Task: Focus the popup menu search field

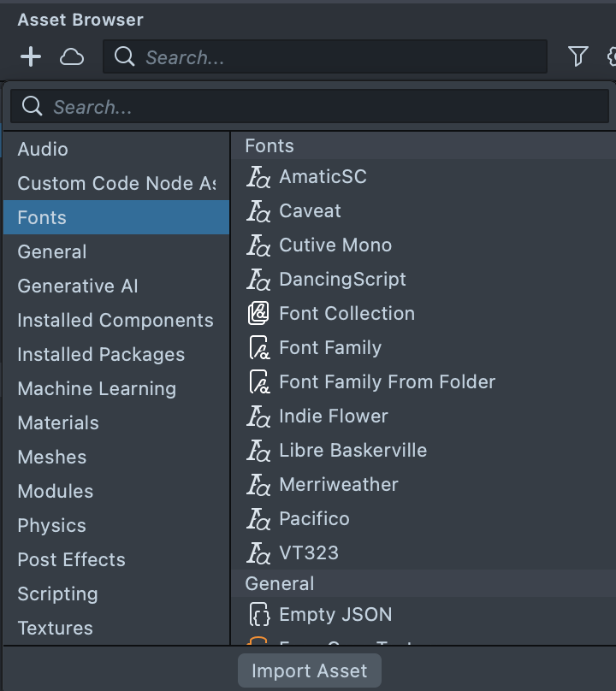Action: (x=317, y=107)
